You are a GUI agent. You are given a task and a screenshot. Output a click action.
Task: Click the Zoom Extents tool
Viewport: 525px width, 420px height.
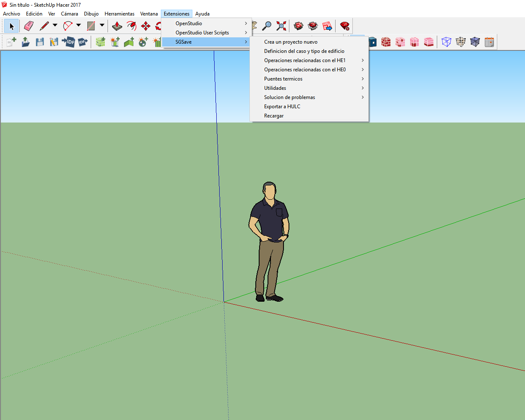point(281,26)
